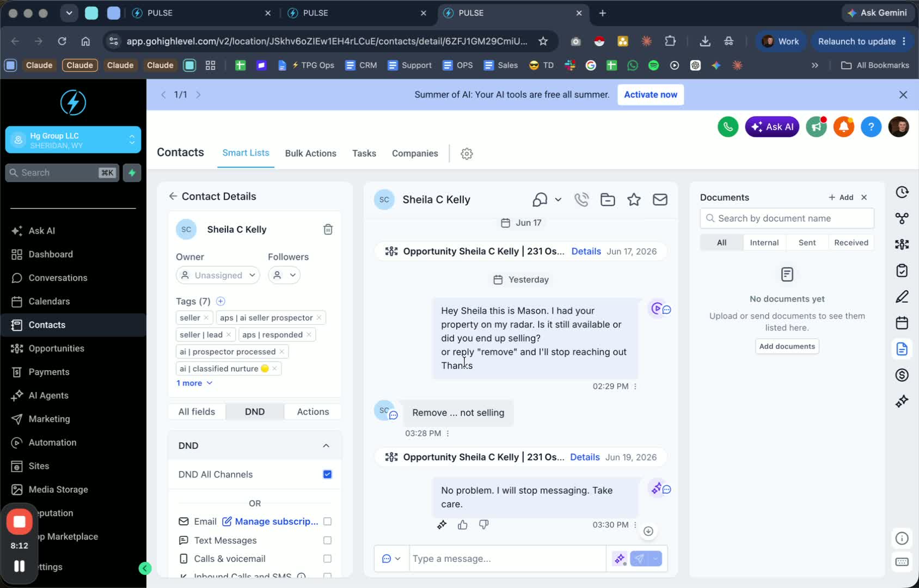Open activity history clock icon in right rail
Viewport: 919px width, 588px height.
point(902,192)
